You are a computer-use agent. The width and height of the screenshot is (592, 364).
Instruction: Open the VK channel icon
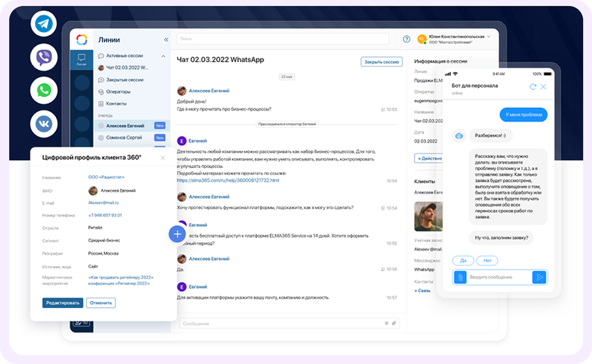pyautogui.click(x=43, y=124)
